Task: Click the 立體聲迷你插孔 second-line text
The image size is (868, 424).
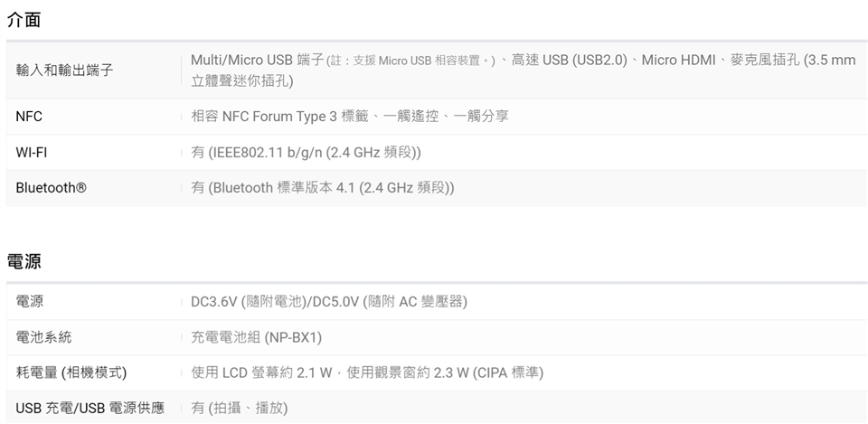Action: click(x=241, y=81)
